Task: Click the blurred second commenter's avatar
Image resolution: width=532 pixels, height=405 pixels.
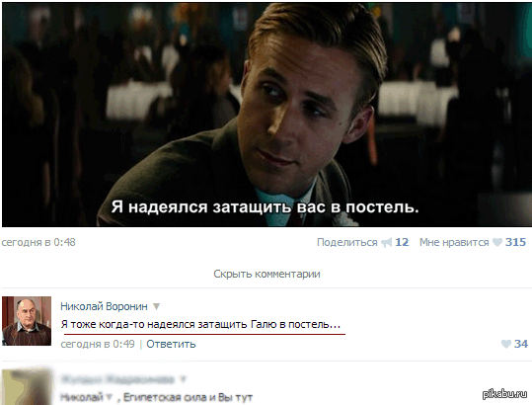Action: [x=27, y=387]
